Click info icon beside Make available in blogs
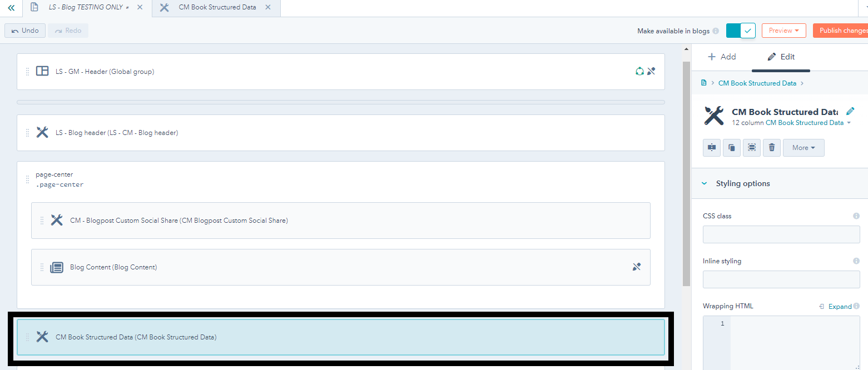 716,31
